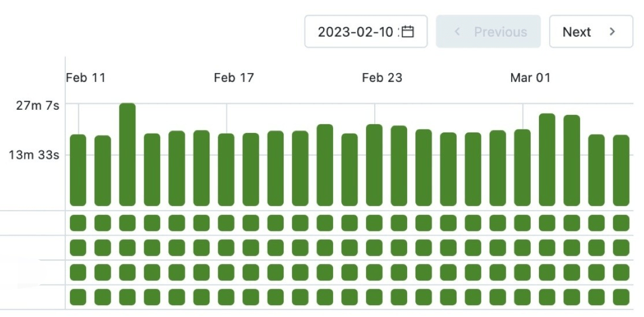This screenshot has height=317, width=644.
Task: Open the second-row task square under Mar 01
Action: click(x=523, y=248)
